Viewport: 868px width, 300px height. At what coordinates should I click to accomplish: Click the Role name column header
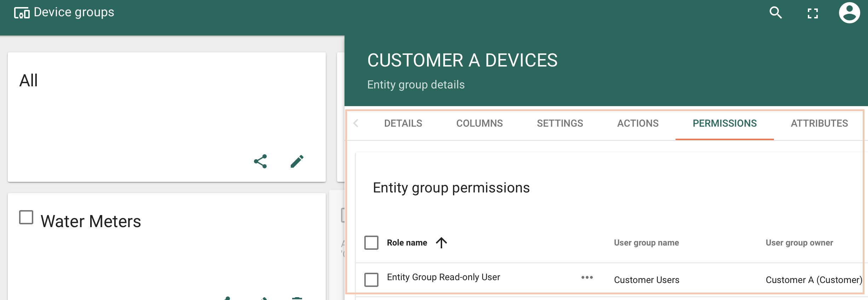click(x=407, y=243)
